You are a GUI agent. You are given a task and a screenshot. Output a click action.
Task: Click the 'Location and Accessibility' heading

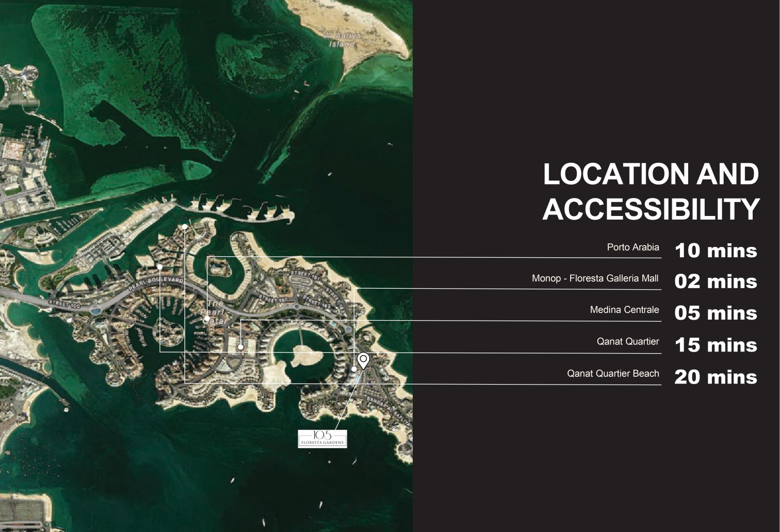(651, 191)
